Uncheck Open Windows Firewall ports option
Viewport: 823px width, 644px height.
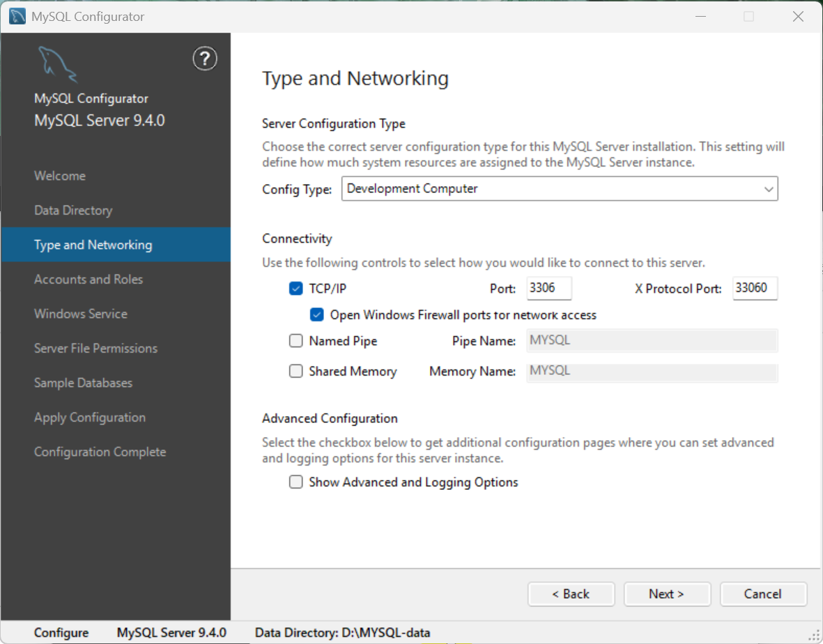[317, 314]
